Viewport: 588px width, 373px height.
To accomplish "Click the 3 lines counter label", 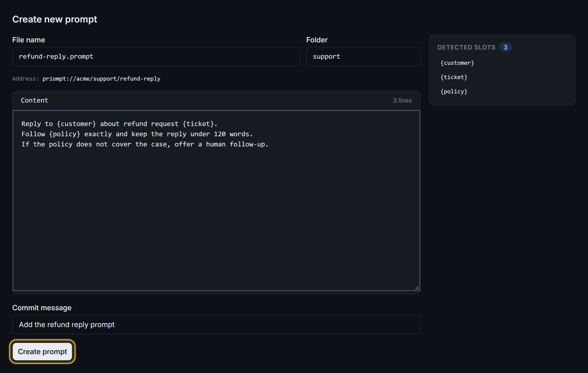I will point(402,101).
